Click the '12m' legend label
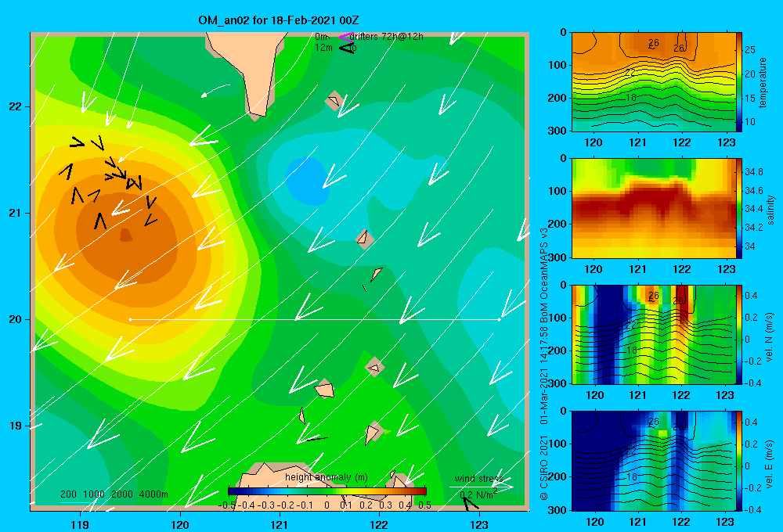The height and width of the screenshot is (532, 783). click(323, 48)
